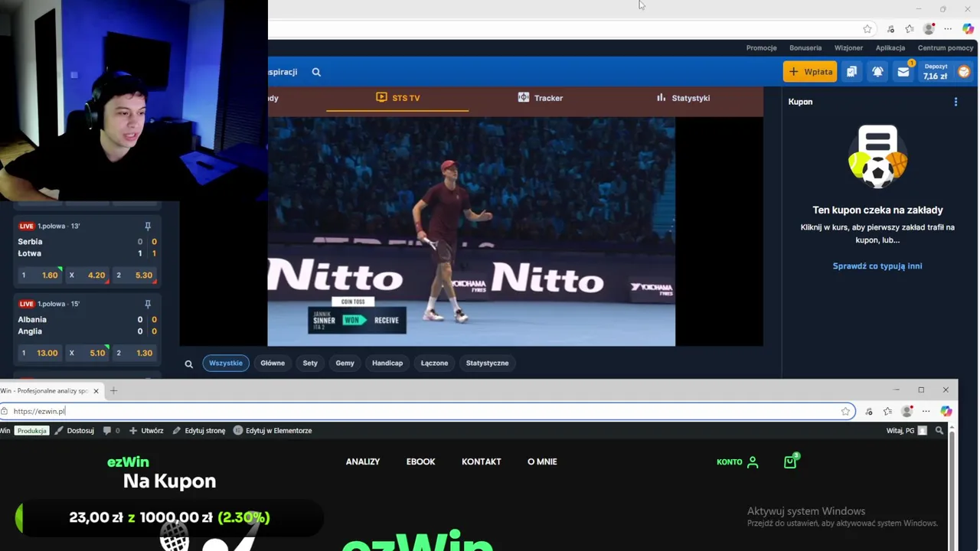Open settings ellipsis in ezWin browser window
980x551 pixels.
coord(926,412)
